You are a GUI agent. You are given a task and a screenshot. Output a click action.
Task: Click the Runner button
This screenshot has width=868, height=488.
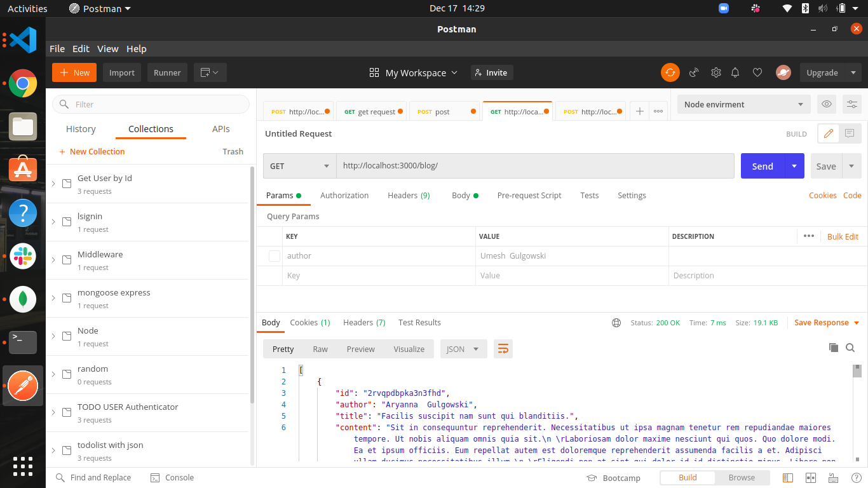pyautogui.click(x=167, y=72)
